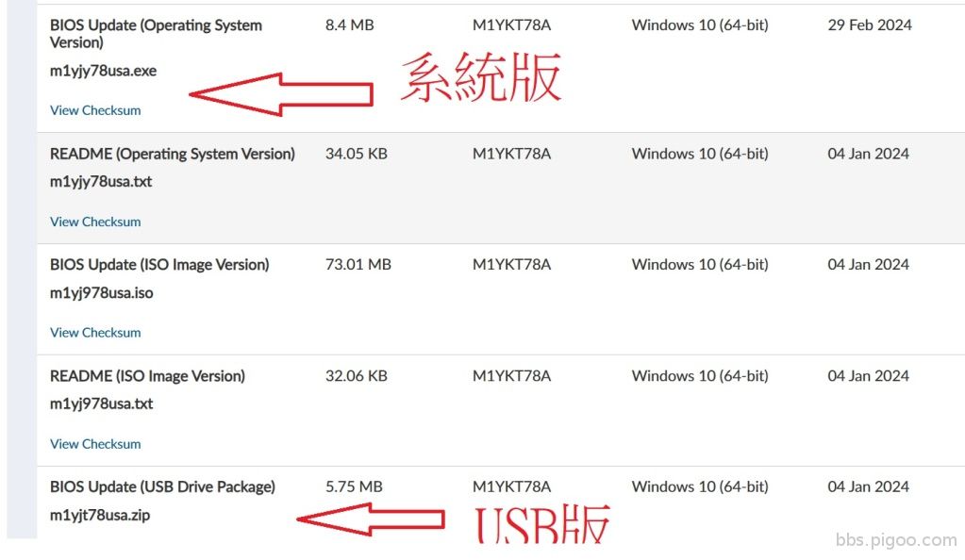The height and width of the screenshot is (560, 965).
Task: Select the m1yjy78usa.exe file name
Action: (x=103, y=72)
